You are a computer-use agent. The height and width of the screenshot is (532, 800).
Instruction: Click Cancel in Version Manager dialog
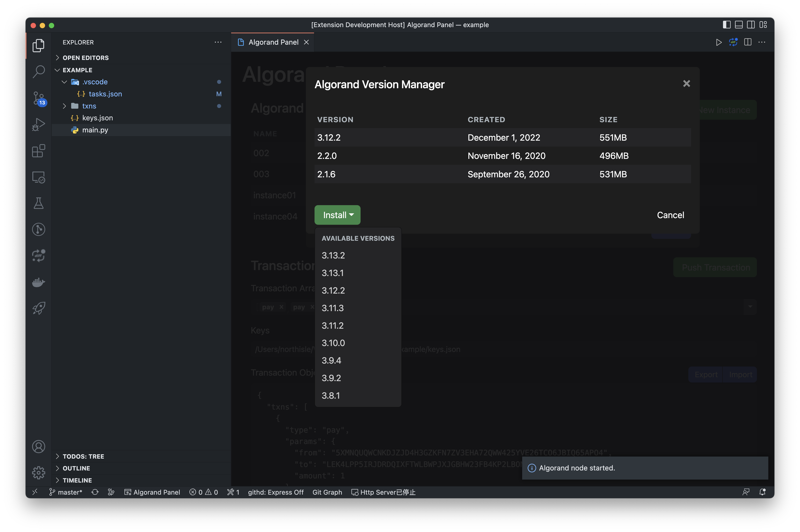click(670, 215)
